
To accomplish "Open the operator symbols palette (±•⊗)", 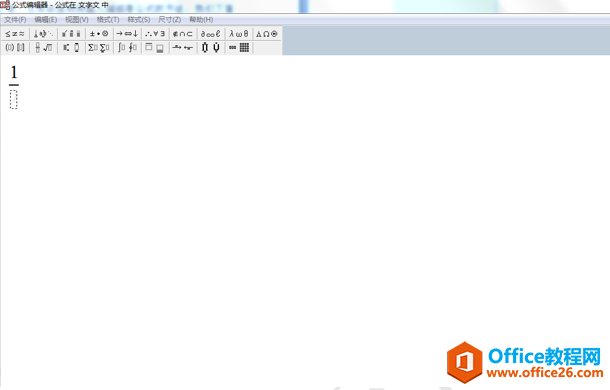I will pos(99,34).
